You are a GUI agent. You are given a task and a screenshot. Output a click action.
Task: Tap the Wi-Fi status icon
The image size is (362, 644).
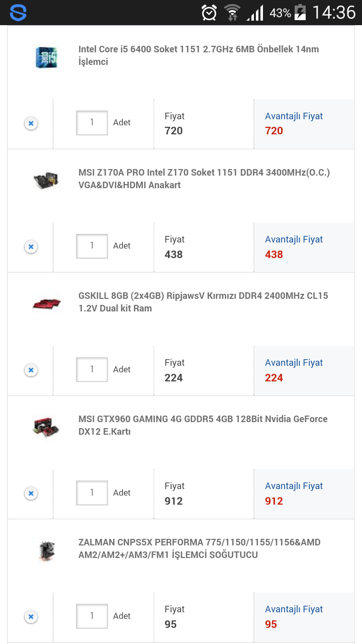tap(232, 13)
